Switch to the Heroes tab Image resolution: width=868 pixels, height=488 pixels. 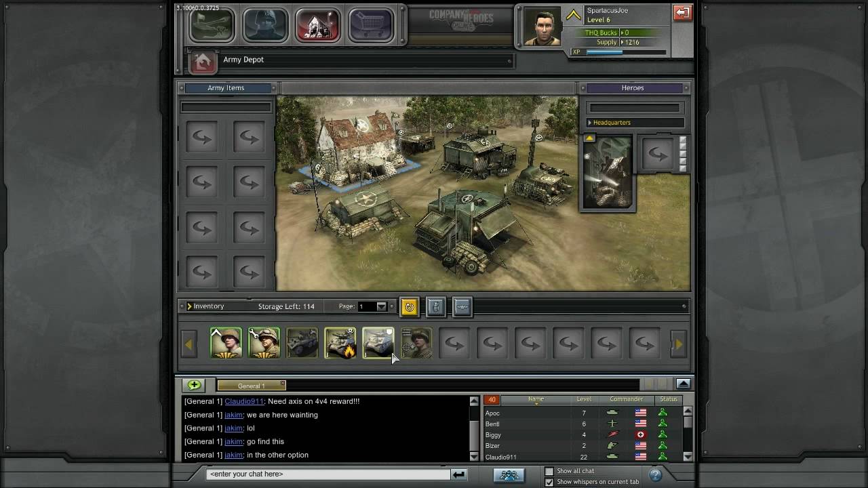[633, 87]
